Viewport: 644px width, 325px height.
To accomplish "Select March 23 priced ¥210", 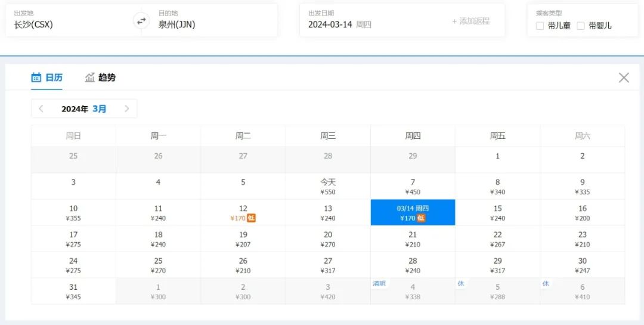I will [x=583, y=239].
